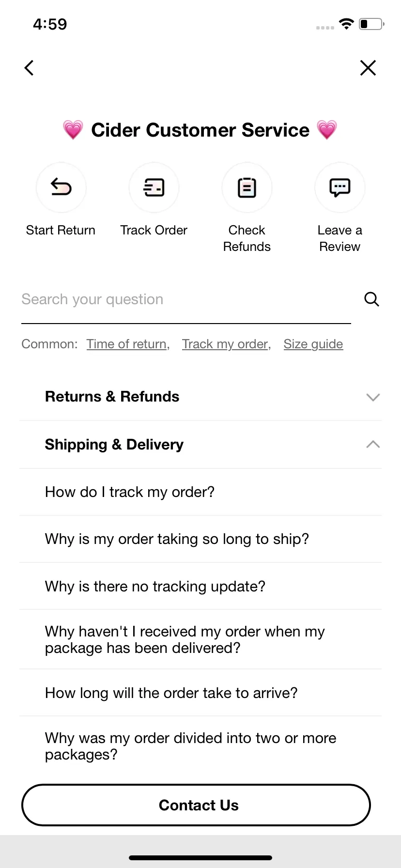Go back using the left arrow icon
Image resolution: width=401 pixels, height=868 pixels.
[29, 68]
